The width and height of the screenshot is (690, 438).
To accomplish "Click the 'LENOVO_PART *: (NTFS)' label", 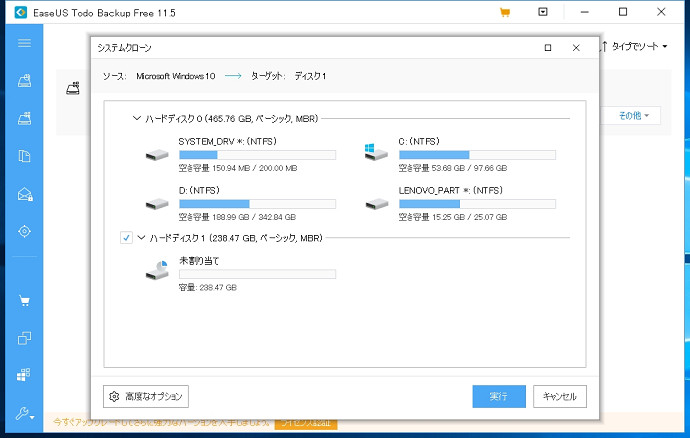I will [x=451, y=190].
